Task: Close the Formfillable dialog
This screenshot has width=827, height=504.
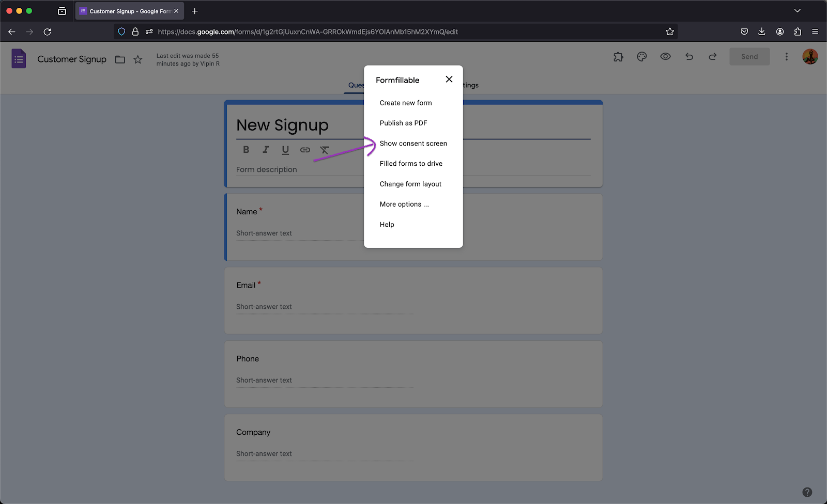Action: [449, 79]
